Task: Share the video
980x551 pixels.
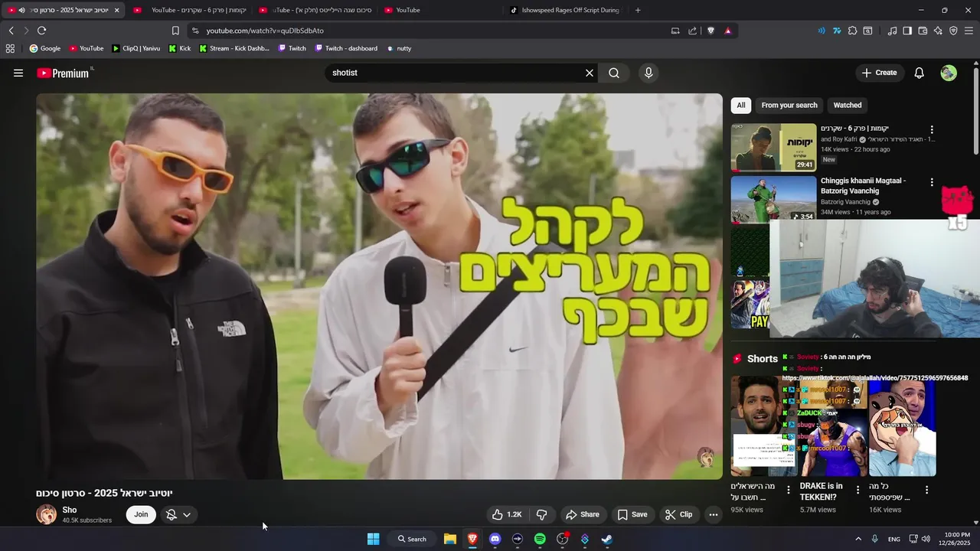Action: coord(582,514)
